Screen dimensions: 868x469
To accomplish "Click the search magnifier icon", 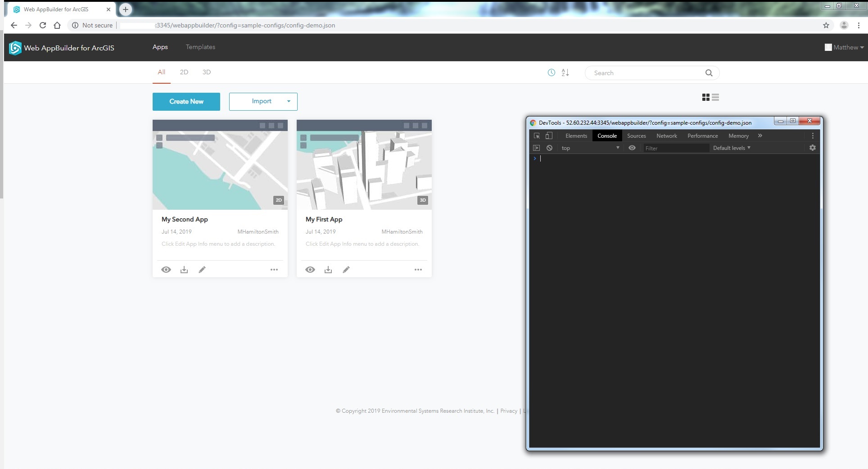I will point(709,73).
